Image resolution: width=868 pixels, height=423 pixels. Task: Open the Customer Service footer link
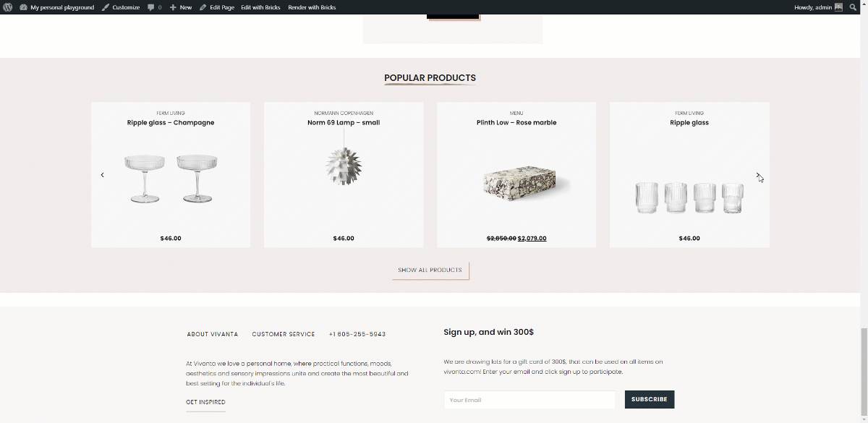point(284,334)
